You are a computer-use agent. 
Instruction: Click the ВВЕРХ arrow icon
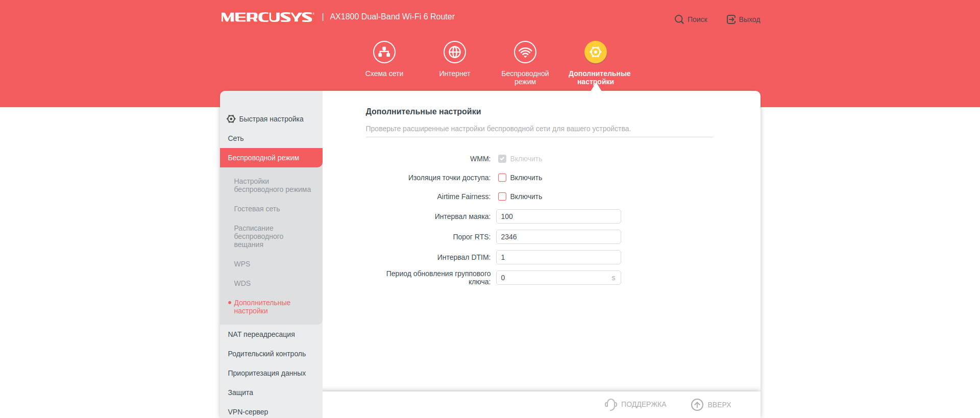tap(697, 404)
